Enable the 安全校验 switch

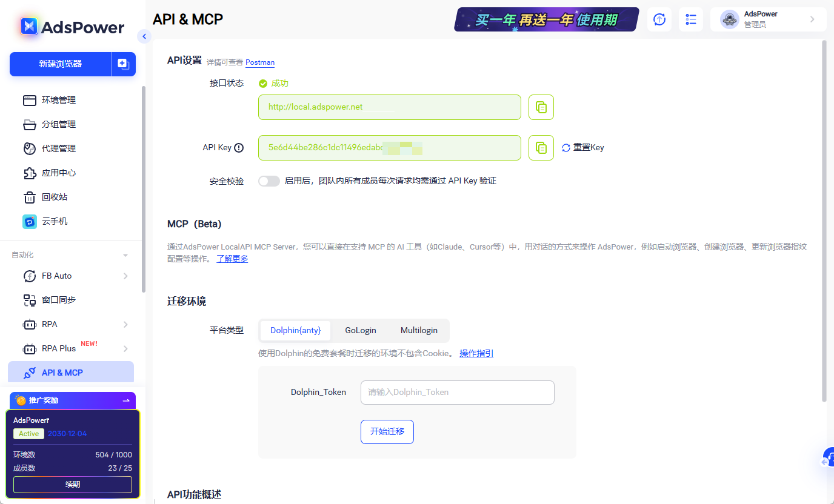pyautogui.click(x=269, y=181)
